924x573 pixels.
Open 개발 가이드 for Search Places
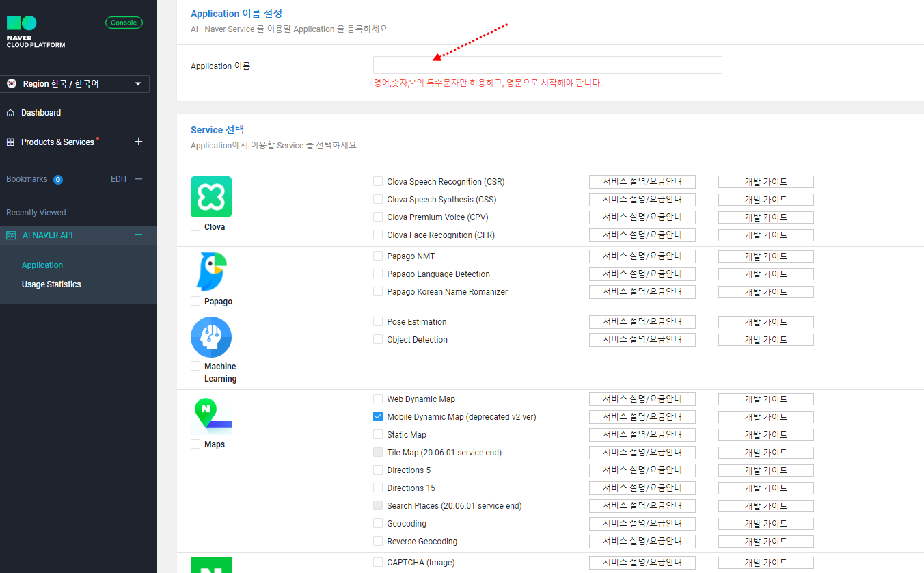point(766,506)
